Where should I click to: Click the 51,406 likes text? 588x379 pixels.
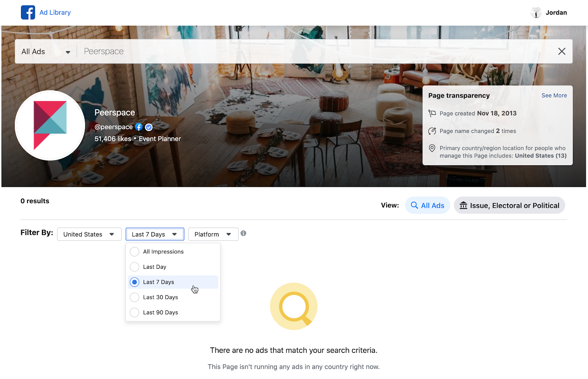113,139
